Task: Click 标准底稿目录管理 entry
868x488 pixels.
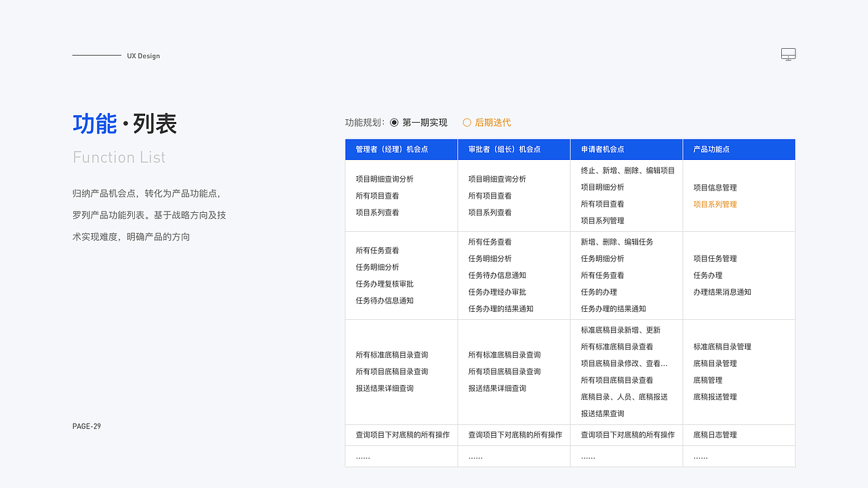Action: 722,346
